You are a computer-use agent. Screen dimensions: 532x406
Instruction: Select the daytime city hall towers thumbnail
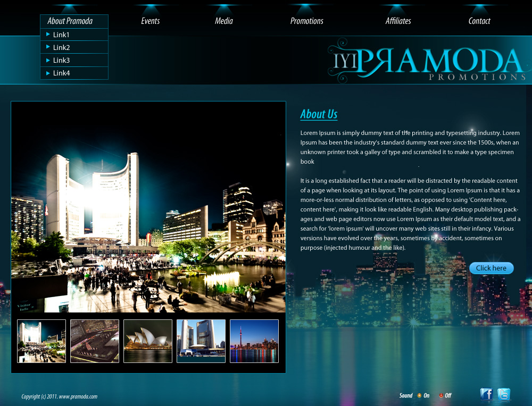click(x=201, y=341)
